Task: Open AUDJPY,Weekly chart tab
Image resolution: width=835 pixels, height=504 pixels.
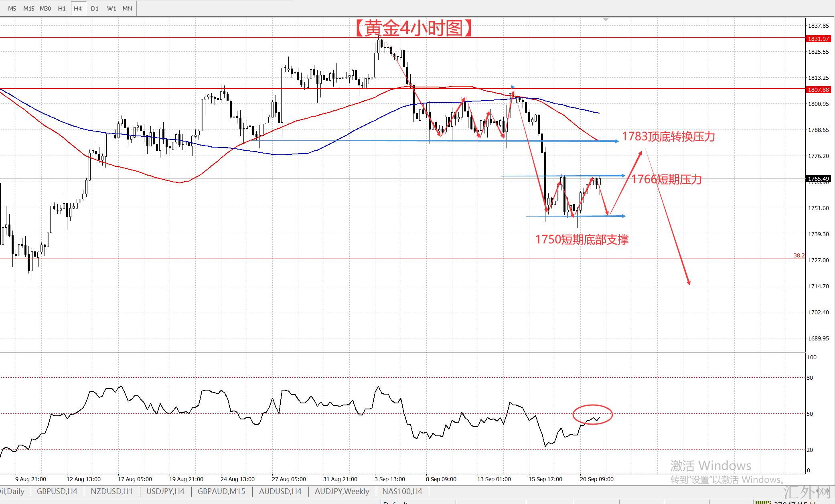Action: tap(342, 491)
